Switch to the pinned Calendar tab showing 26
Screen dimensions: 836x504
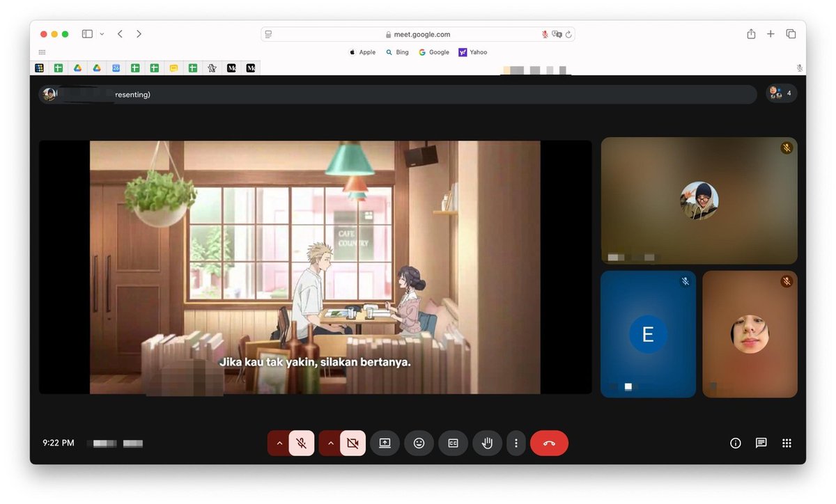[x=116, y=68]
